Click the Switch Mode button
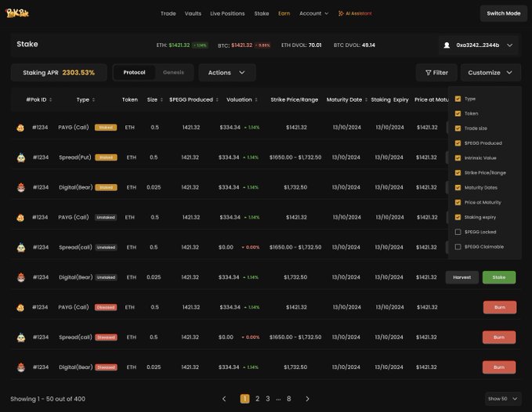Screen dimensions: 532x412 click(x=503, y=13)
